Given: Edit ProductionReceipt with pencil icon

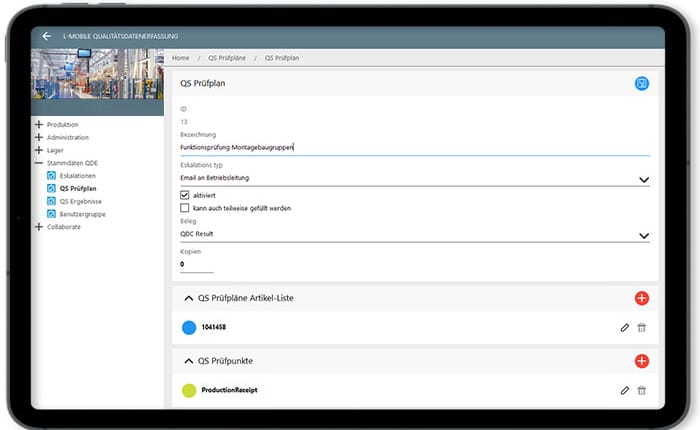Looking at the screenshot, I should pos(625,390).
